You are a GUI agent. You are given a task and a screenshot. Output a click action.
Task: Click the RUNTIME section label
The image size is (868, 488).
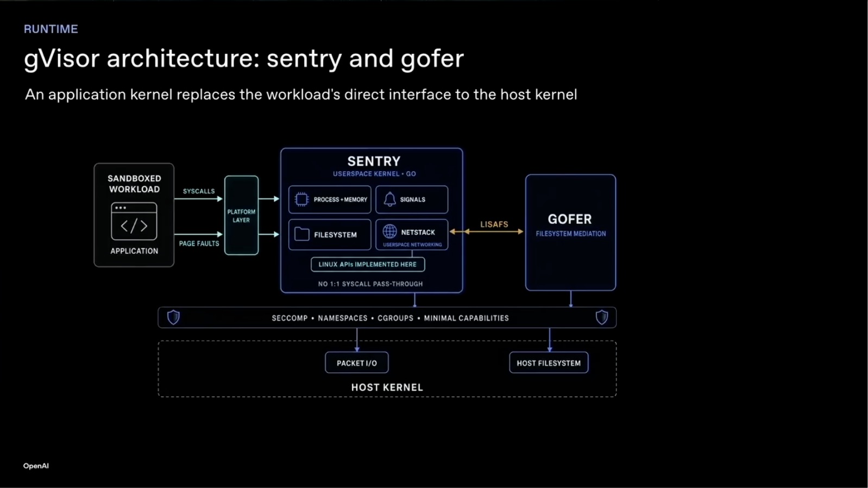coord(51,29)
